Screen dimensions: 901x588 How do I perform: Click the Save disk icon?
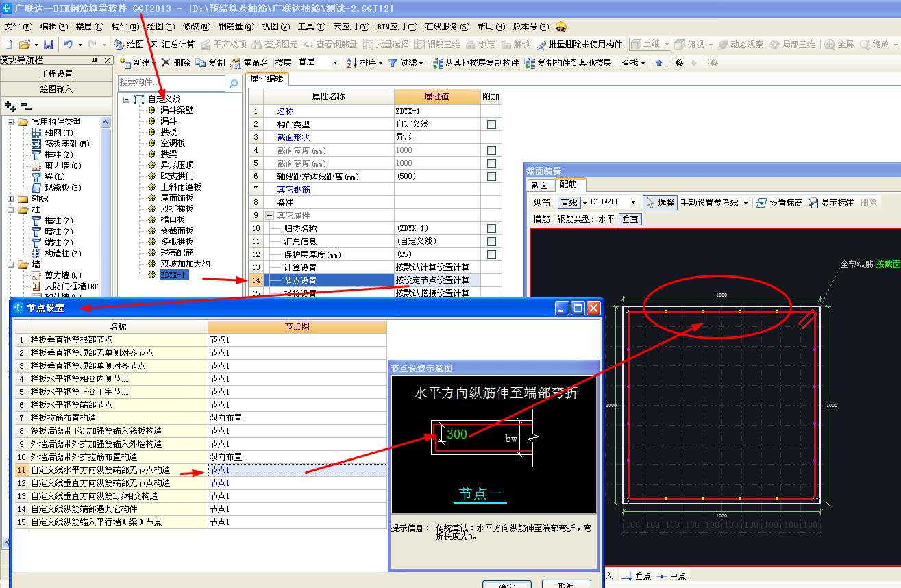pyautogui.click(x=49, y=44)
